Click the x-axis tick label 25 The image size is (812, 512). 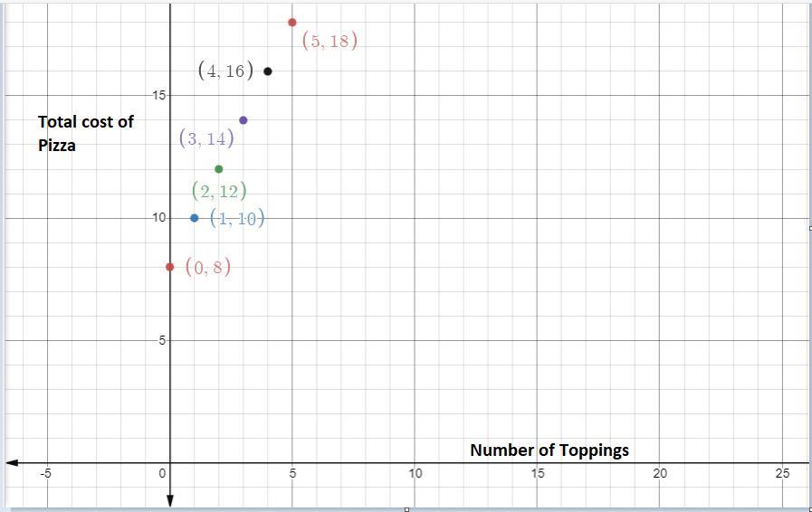click(782, 473)
